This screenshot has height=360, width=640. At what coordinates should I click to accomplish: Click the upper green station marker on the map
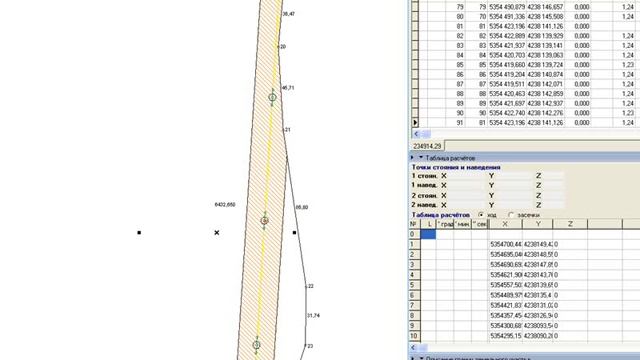[x=272, y=97]
